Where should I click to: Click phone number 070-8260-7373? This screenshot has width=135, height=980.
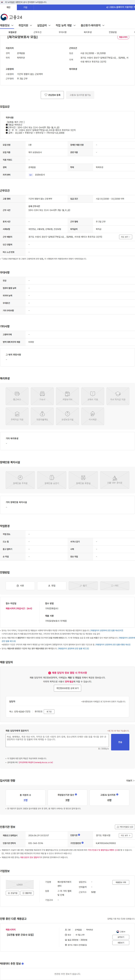[22, 711]
